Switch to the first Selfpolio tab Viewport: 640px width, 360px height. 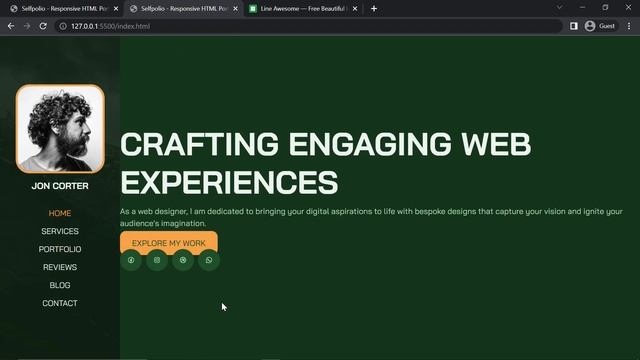click(64, 9)
